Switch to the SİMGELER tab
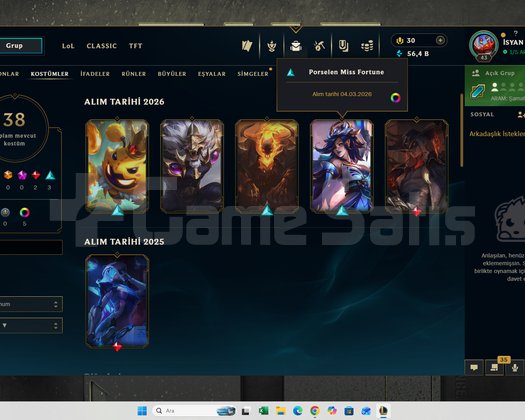The width and height of the screenshot is (525, 420). coord(253,74)
